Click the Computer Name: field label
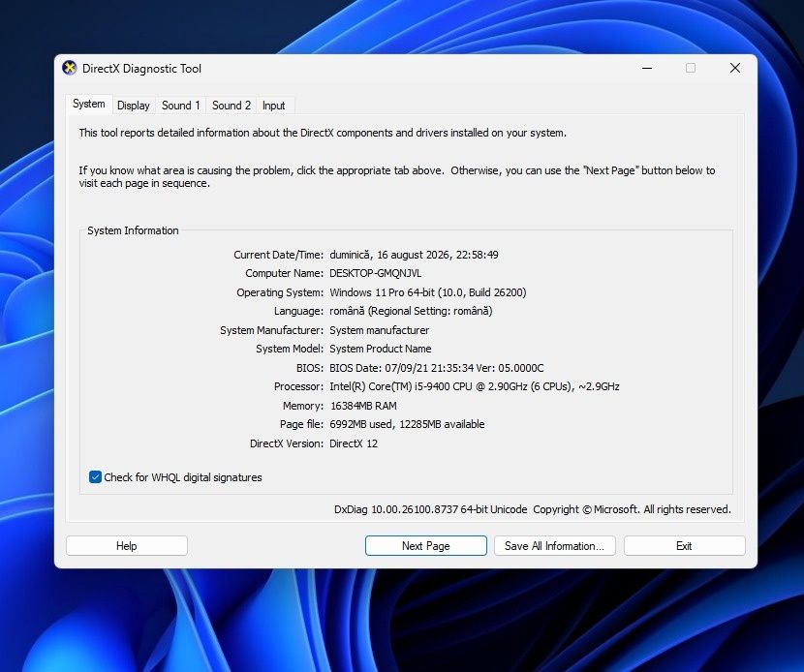 284,273
